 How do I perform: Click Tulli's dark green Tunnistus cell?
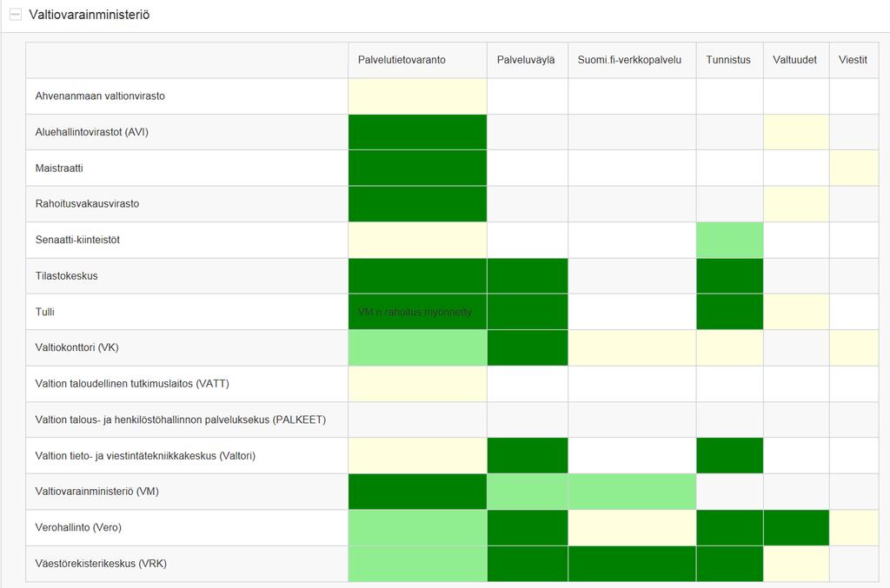pos(730,312)
